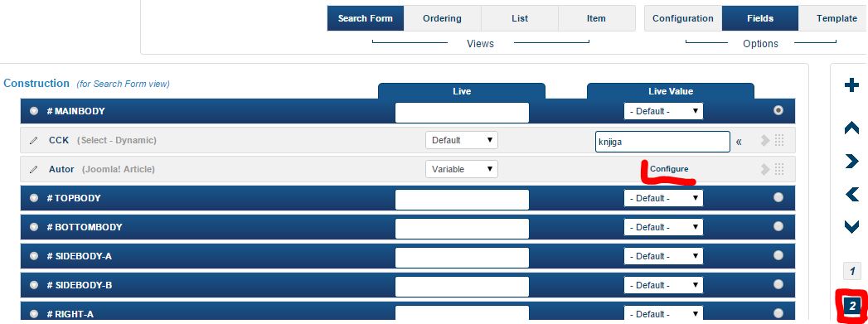868x324 pixels.
Task: Click the Autor field name
Action: coord(61,169)
